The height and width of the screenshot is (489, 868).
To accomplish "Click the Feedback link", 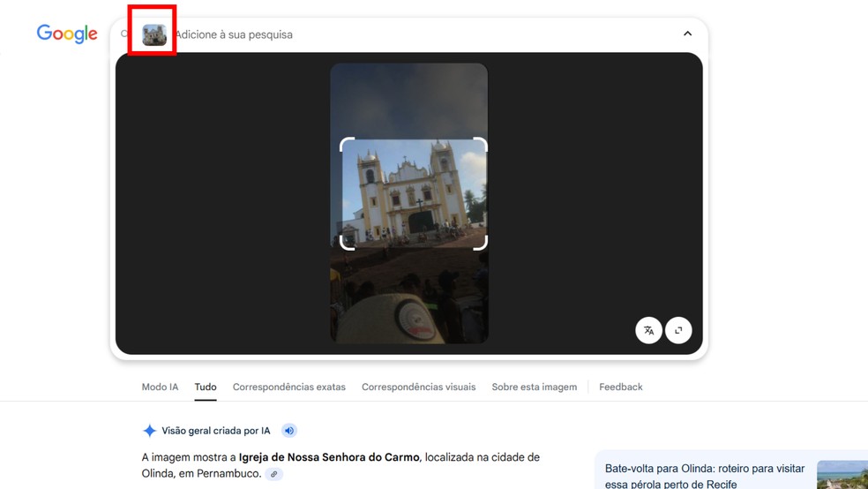I will coord(620,387).
